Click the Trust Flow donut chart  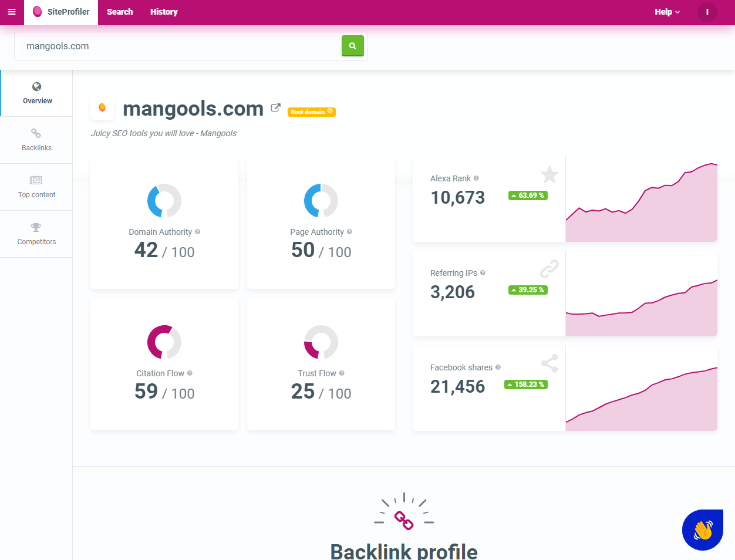321,342
